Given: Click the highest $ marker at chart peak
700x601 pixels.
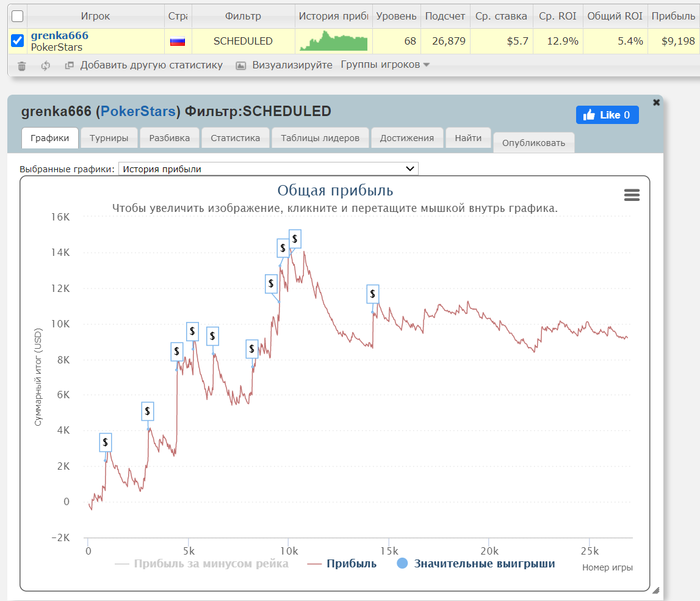Looking at the screenshot, I should tap(295, 239).
